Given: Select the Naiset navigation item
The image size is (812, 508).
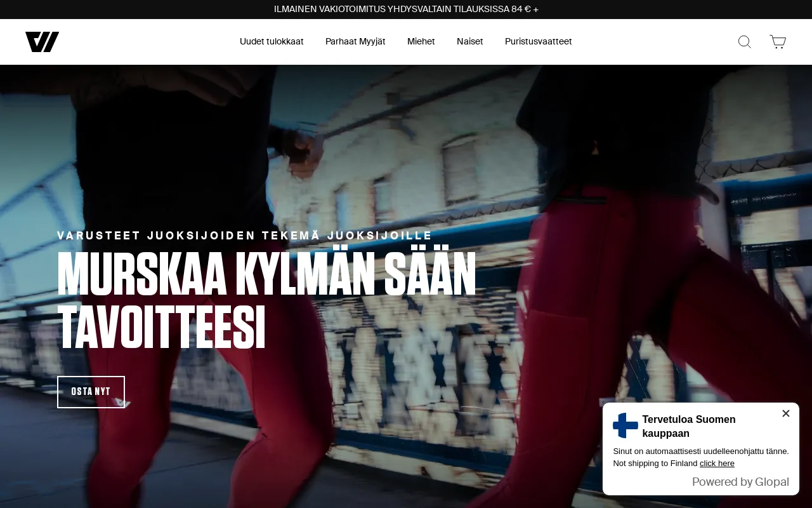Looking at the screenshot, I should (x=470, y=41).
